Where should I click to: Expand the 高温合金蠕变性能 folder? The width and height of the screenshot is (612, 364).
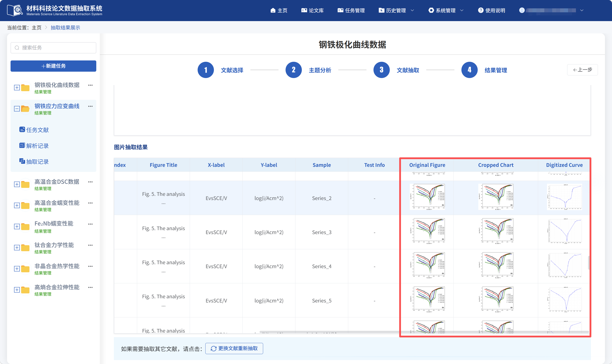pos(17,205)
